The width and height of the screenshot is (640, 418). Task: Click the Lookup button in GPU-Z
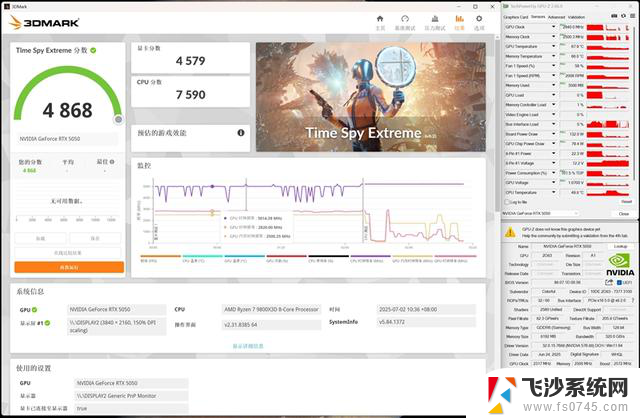[620, 247]
